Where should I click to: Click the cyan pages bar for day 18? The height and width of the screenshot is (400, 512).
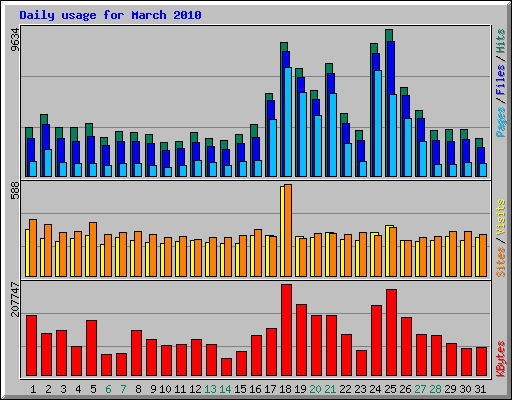pos(288,122)
